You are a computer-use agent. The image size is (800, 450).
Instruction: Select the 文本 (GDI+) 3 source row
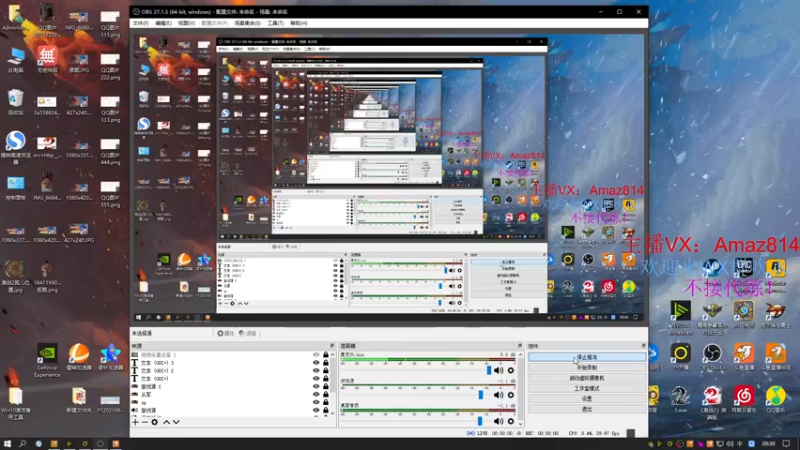(230, 363)
